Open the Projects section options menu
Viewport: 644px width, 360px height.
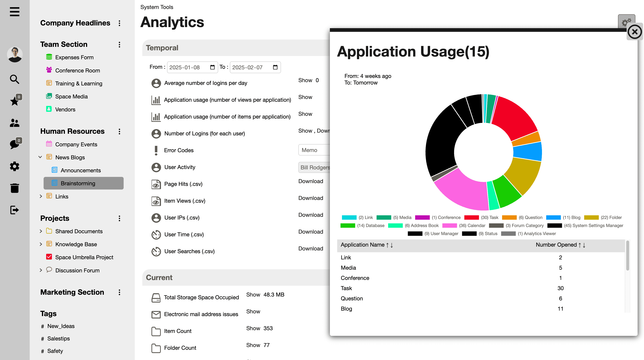[x=119, y=218]
